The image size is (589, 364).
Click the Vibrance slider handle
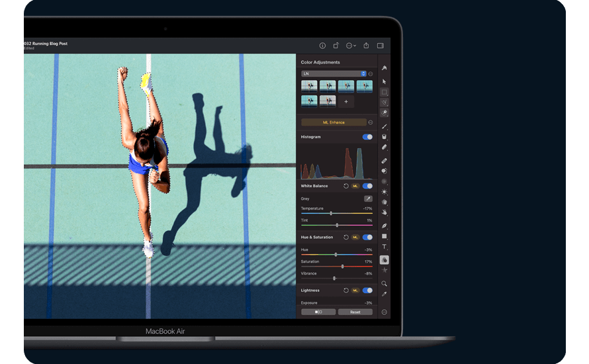[334, 279]
